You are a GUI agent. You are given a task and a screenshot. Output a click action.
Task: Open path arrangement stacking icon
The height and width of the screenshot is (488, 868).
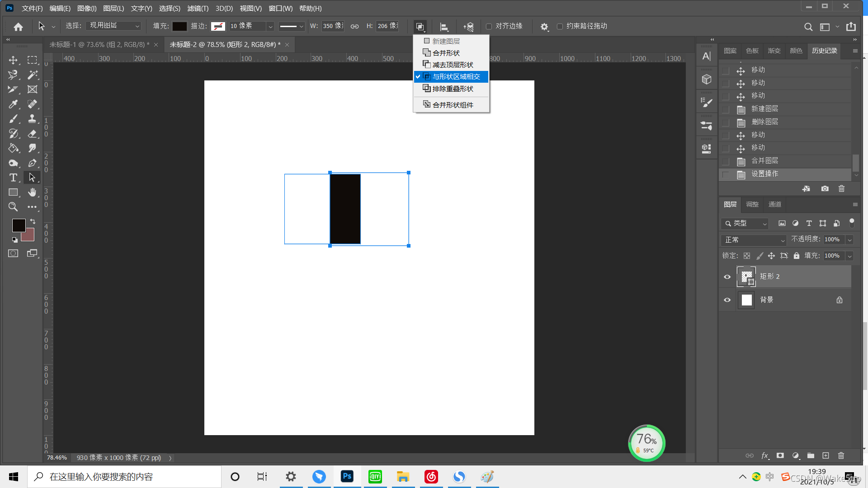469,27
